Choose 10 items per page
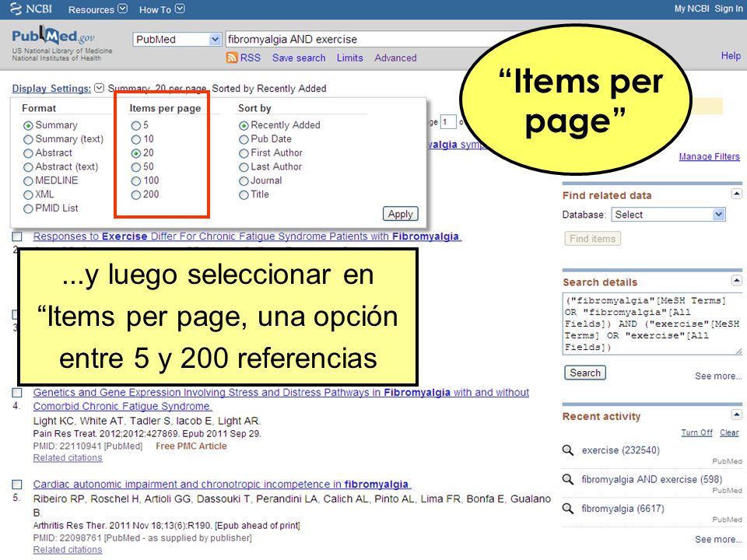Viewport: 747px width, 560px height. click(x=135, y=139)
